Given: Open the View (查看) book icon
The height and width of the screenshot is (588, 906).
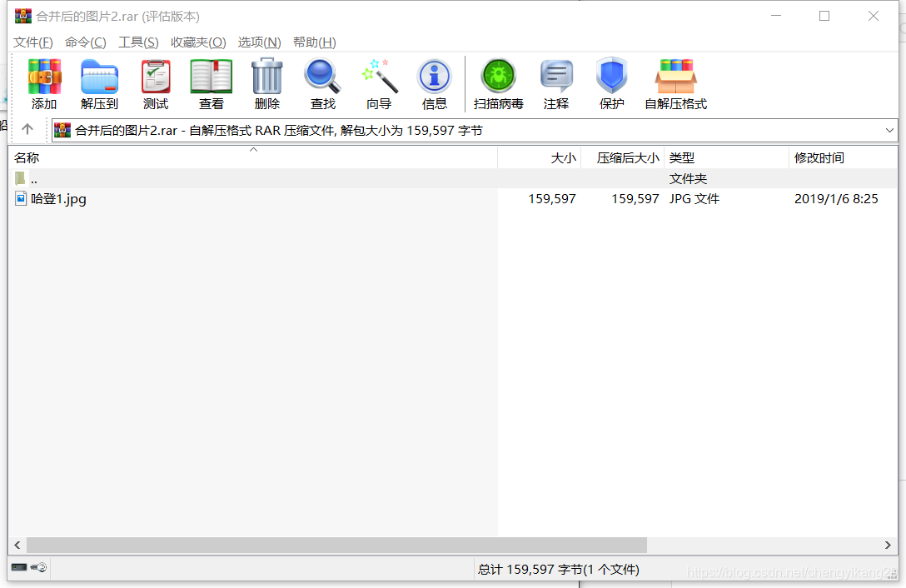Looking at the screenshot, I should tap(211, 84).
